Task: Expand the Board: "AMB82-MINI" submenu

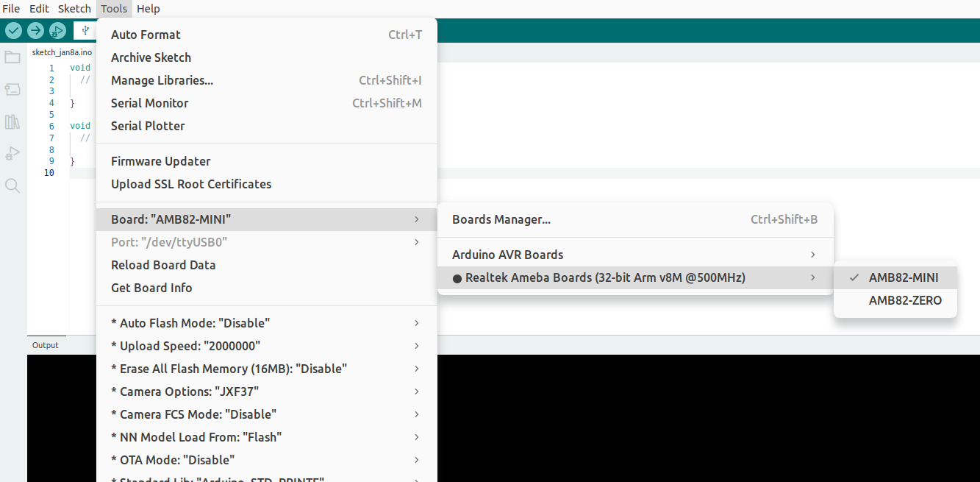Action: click(x=267, y=219)
